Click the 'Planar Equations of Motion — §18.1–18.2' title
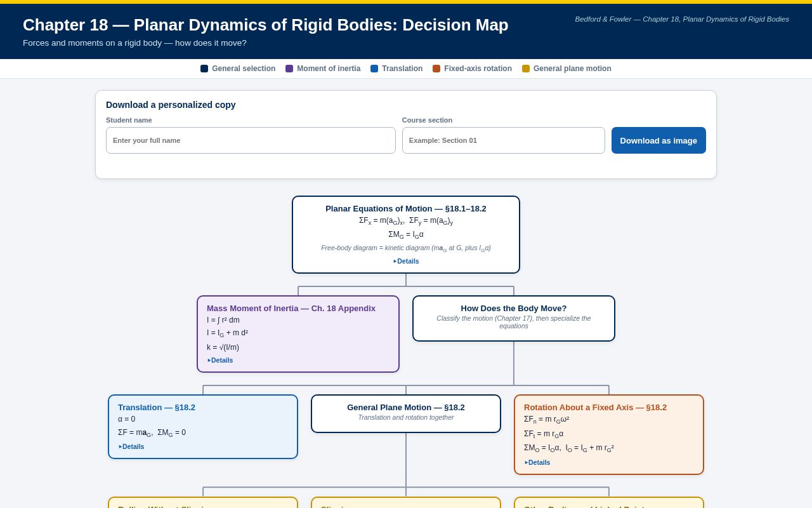Screen dimensions: 812x508 point(406,208)
